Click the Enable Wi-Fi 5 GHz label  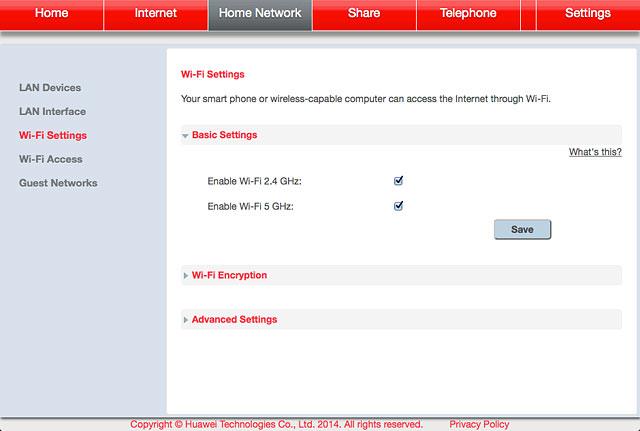click(x=250, y=207)
